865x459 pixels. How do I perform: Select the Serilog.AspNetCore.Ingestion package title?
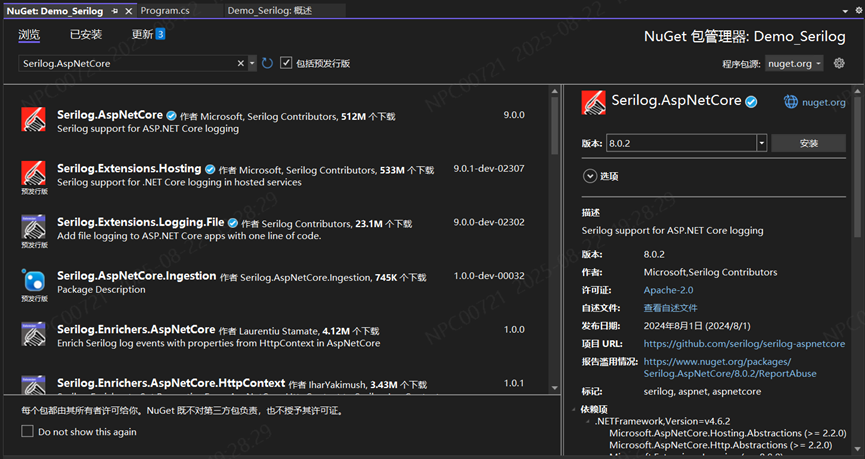pos(136,275)
